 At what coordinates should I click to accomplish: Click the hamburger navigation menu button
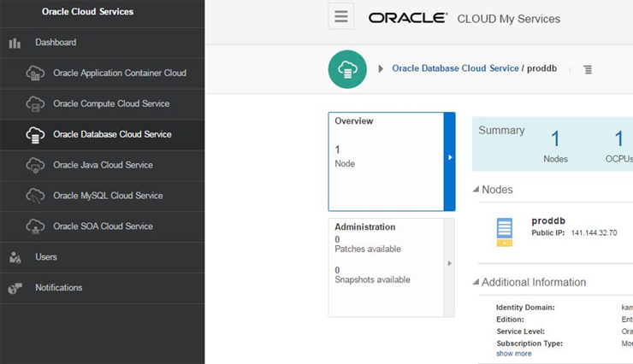pyautogui.click(x=340, y=16)
